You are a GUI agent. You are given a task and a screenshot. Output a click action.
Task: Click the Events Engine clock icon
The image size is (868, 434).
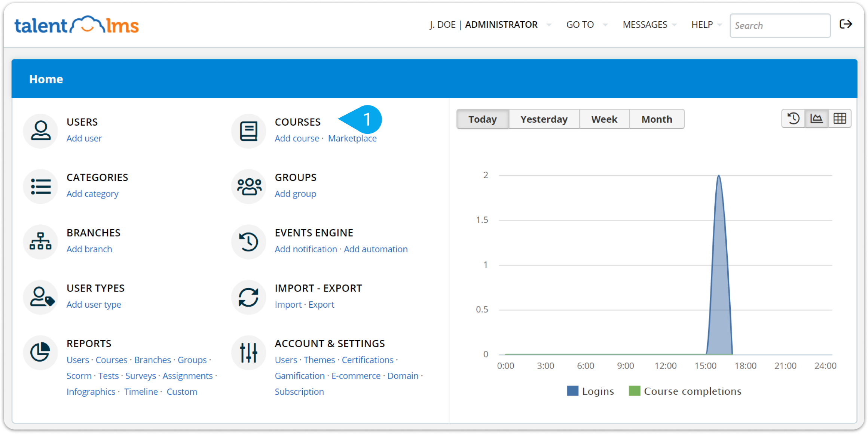(x=248, y=241)
